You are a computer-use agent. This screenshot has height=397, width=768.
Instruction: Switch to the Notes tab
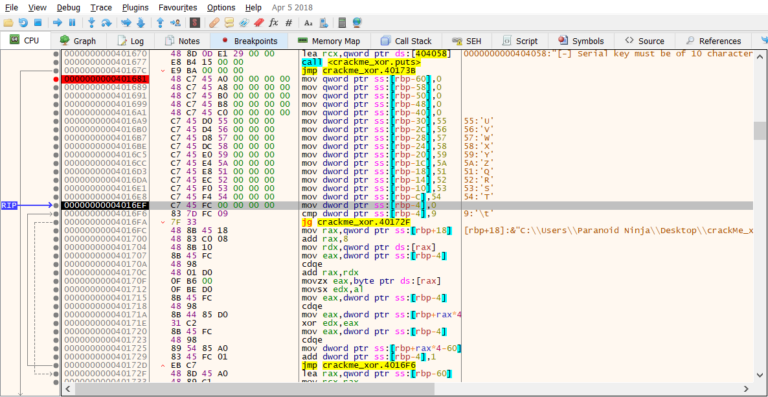click(x=183, y=41)
